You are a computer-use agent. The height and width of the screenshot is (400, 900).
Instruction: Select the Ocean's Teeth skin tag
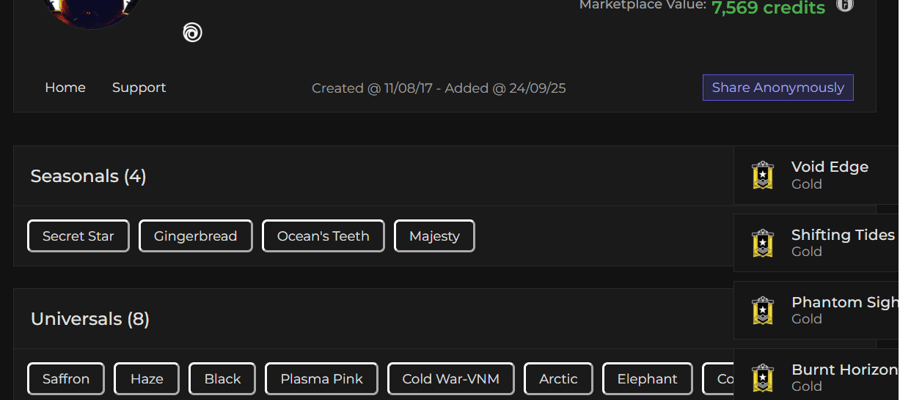click(x=323, y=236)
